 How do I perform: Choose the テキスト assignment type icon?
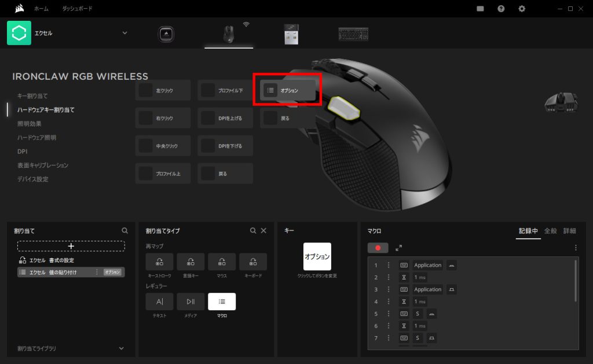[x=160, y=302]
